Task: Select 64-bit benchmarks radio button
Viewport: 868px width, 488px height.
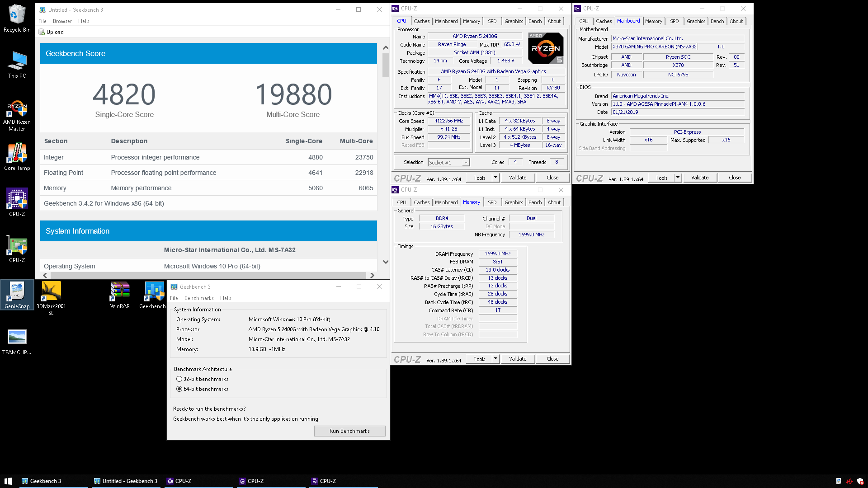Action: pos(179,389)
